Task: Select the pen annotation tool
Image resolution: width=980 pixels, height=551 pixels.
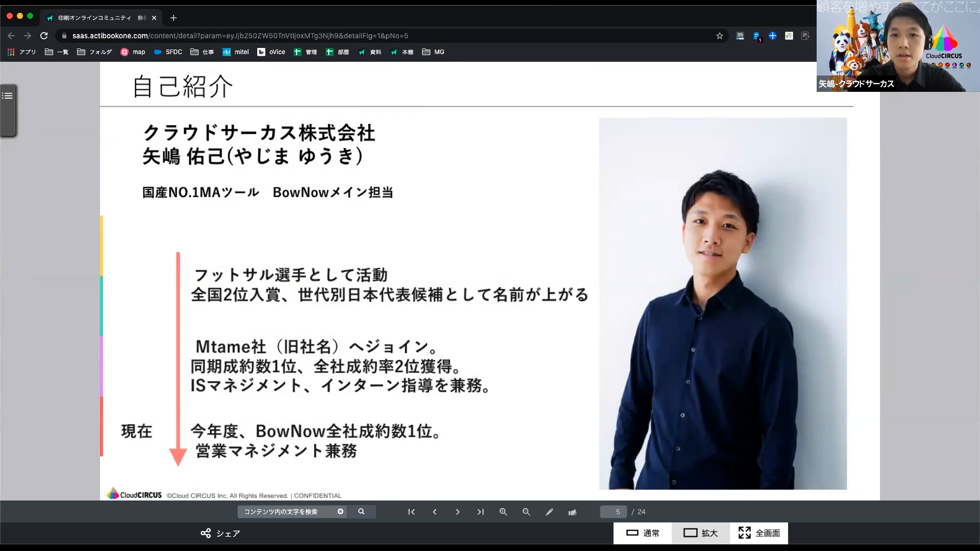Action: pos(549,512)
